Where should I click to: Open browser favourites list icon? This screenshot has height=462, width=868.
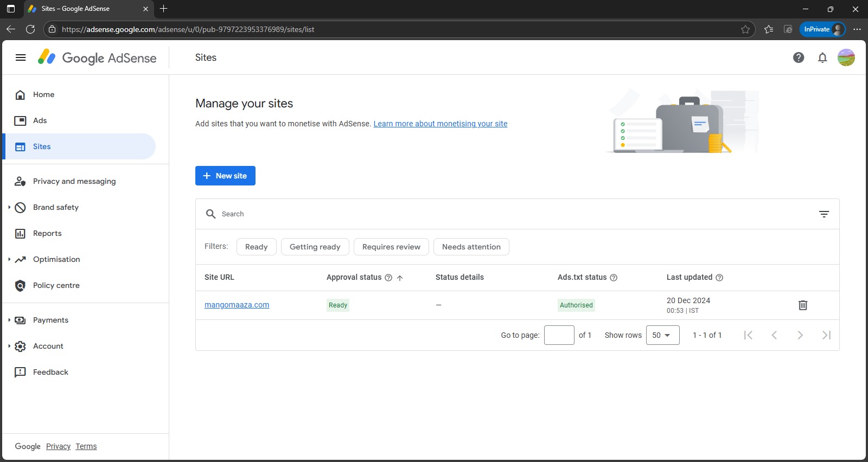(x=769, y=29)
